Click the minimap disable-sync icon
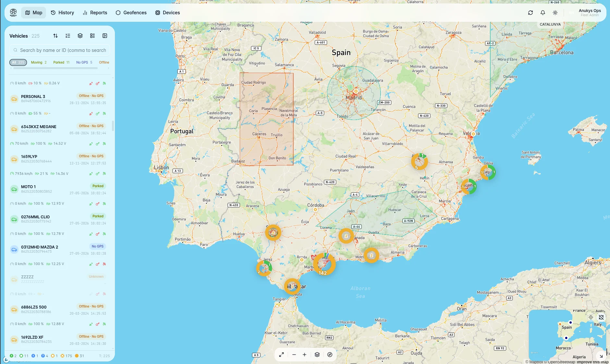The image size is (610, 364). (601, 317)
